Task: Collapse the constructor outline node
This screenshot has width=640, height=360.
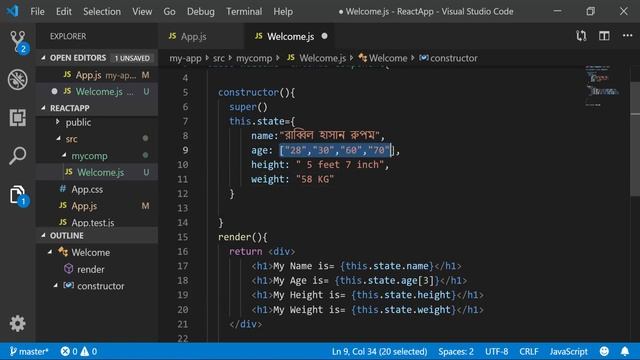Action: click(56, 286)
